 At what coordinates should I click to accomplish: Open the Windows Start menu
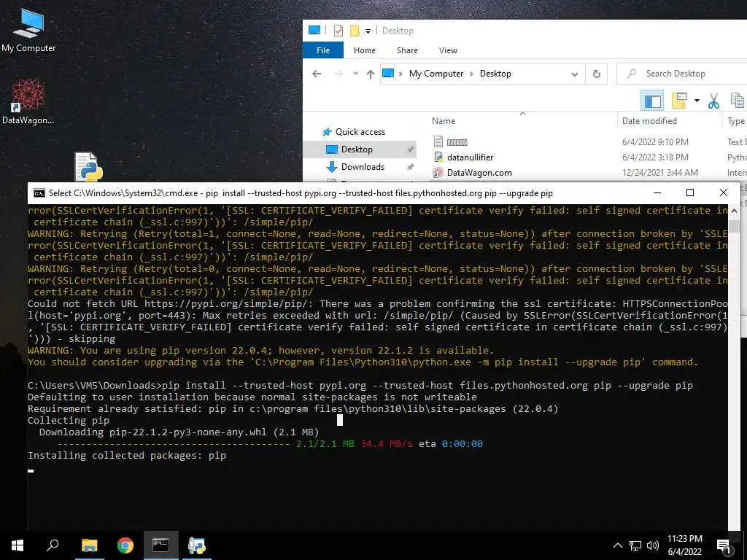coord(18,545)
